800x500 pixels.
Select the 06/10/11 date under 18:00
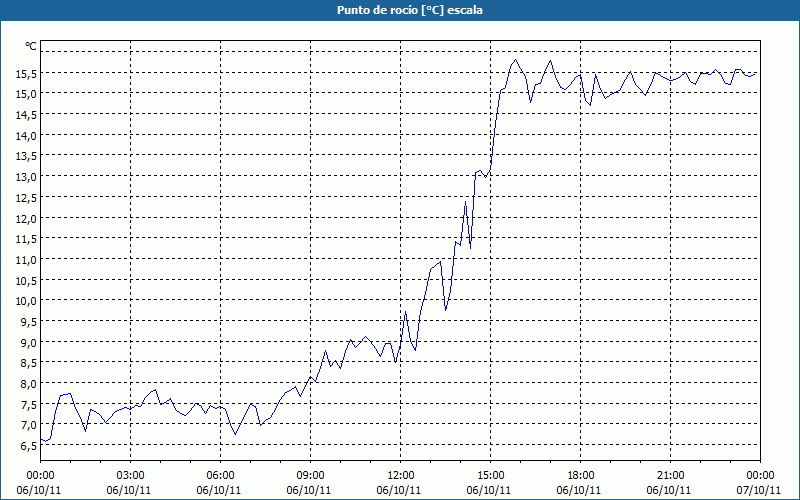pos(579,490)
